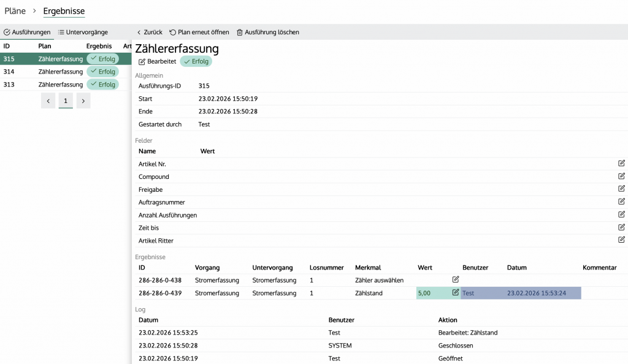Click edit icon for Artikel Nr. field
Viewport: 628px width, 364px height.
click(621, 164)
